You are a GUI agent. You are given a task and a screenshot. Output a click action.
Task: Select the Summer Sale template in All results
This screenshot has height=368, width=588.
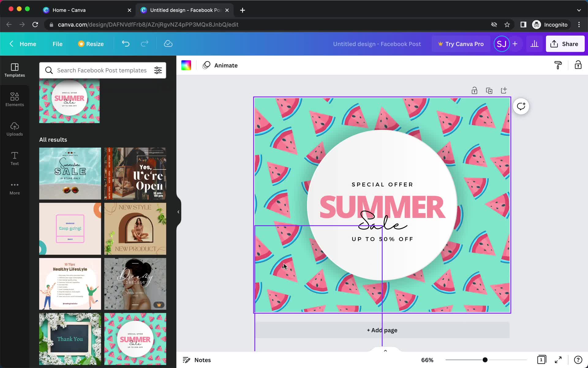coord(135,339)
